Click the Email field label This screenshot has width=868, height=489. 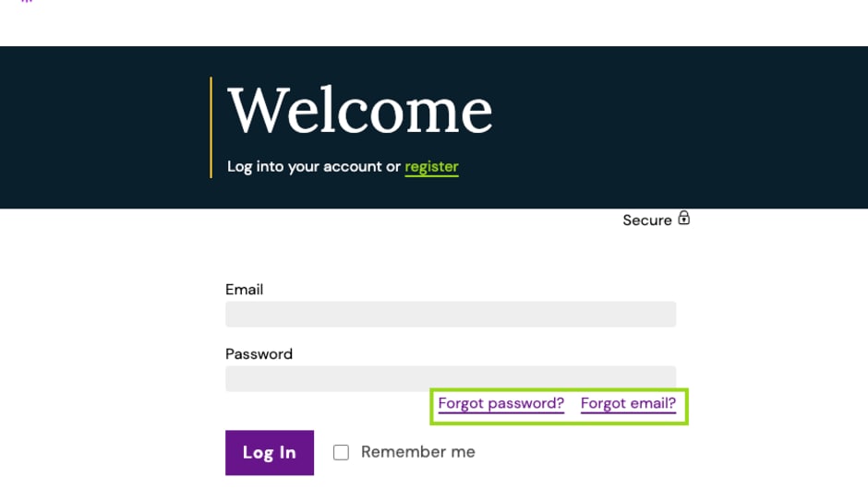tap(244, 290)
